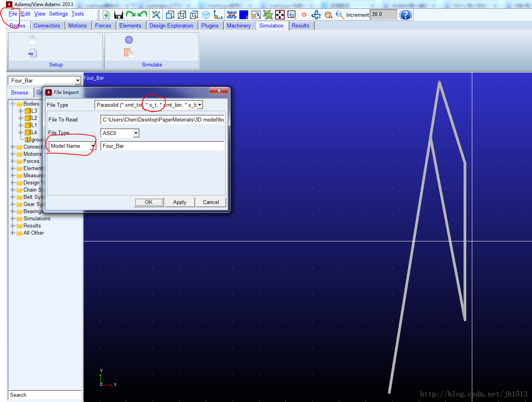The height and width of the screenshot is (402, 532).
Task: Click the coordinate axis triad toolbar icon
Action: pyautogui.click(x=218, y=15)
